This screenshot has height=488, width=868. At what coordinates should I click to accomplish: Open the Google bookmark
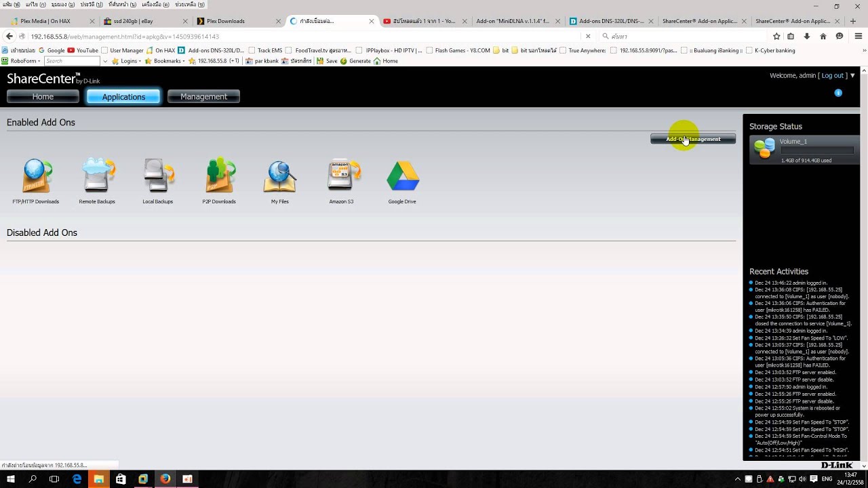coord(52,50)
